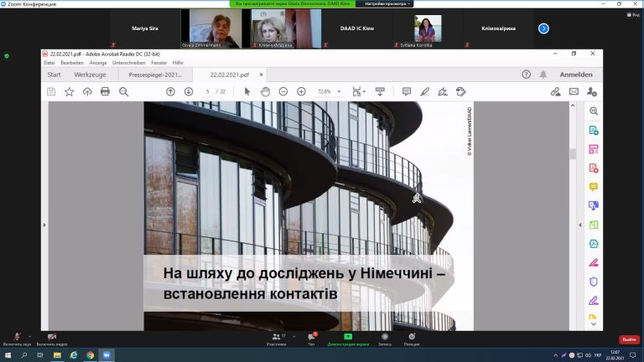This screenshot has height=362, width=644.
Task: Open Acrobat help question mark icon
Action: 526,74
